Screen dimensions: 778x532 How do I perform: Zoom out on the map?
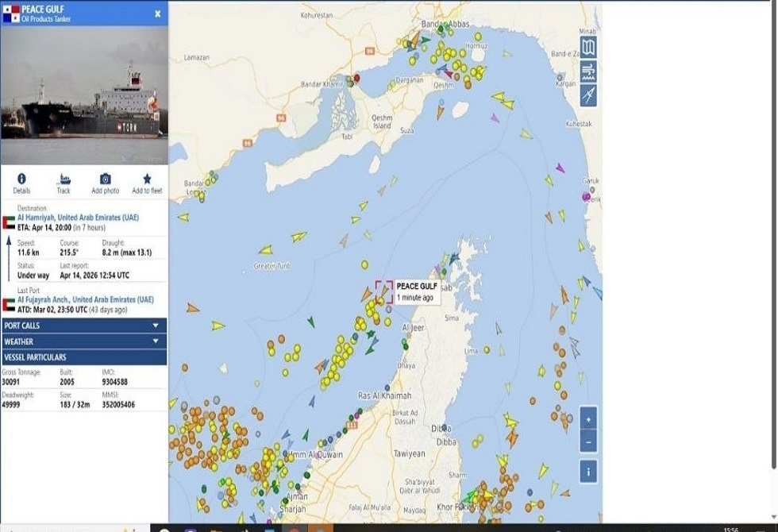pyautogui.click(x=587, y=441)
